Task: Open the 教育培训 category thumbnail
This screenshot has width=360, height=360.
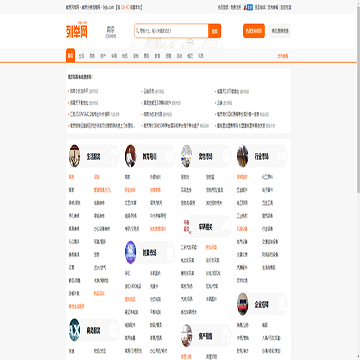Action: pyautogui.click(x=131, y=156)
